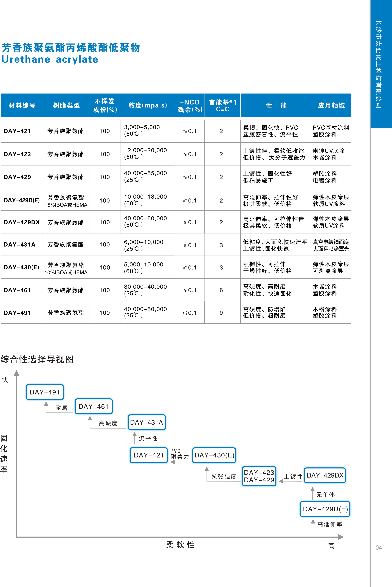Screen dimensions: 392x587
Task: Select application text 电镀UV底涂
Action: pos(329,151)
